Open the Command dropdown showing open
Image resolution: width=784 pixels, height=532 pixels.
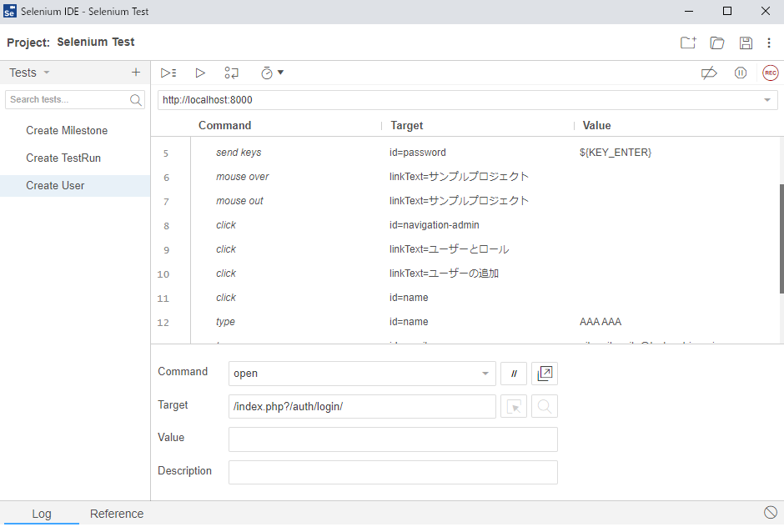point(484,373)
